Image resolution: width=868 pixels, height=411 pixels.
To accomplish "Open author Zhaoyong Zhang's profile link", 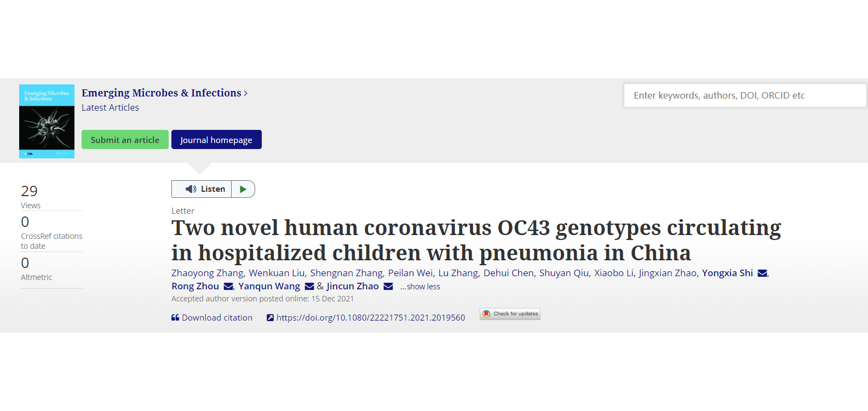I will click(207, 273).
